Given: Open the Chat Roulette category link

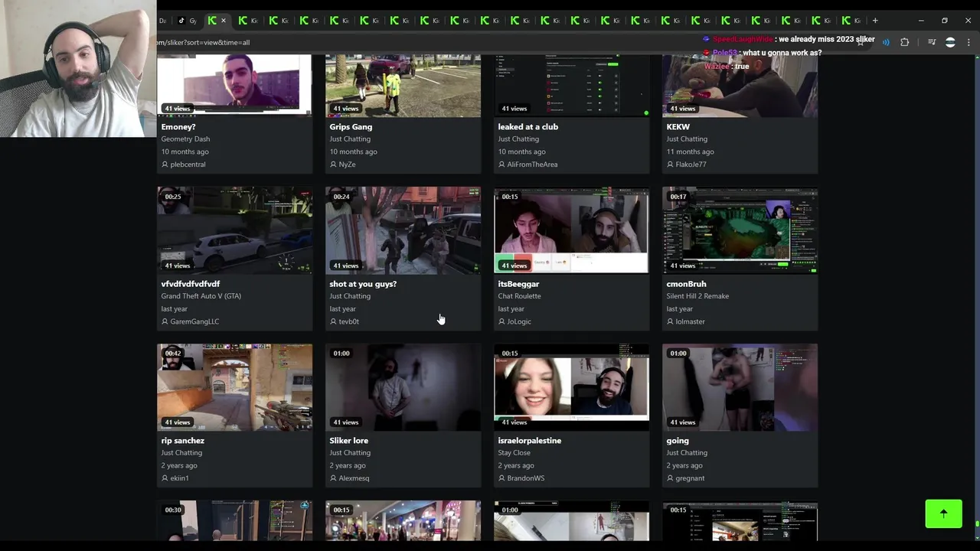Looking at the screenshot, I should point(519,296).
